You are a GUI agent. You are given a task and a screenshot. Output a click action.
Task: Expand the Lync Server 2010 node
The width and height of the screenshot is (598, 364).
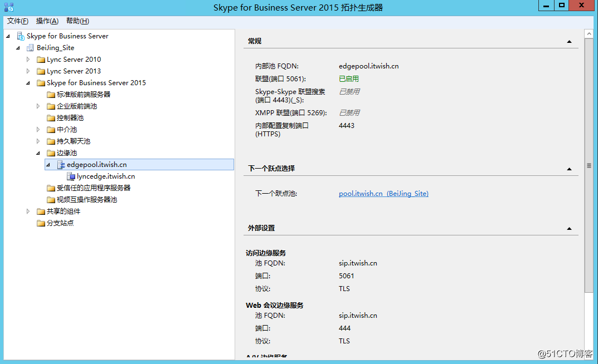click(x=28, y=60)
